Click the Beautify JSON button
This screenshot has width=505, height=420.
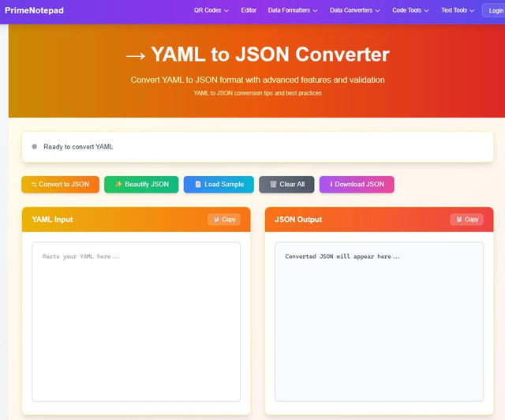[x=141, y=185]
